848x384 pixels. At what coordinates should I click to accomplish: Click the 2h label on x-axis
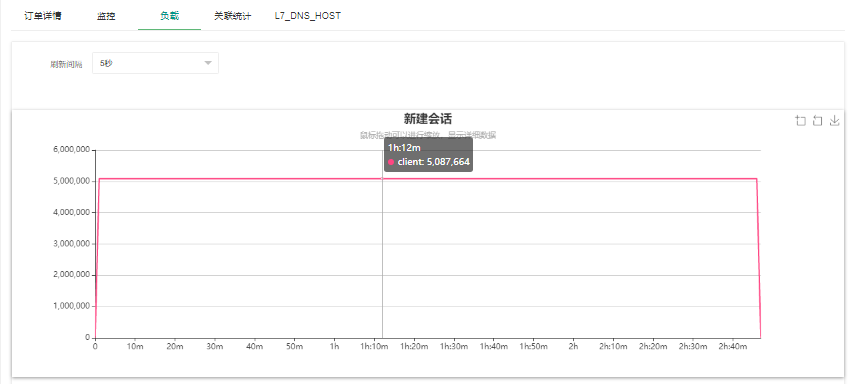pos(573,347)
